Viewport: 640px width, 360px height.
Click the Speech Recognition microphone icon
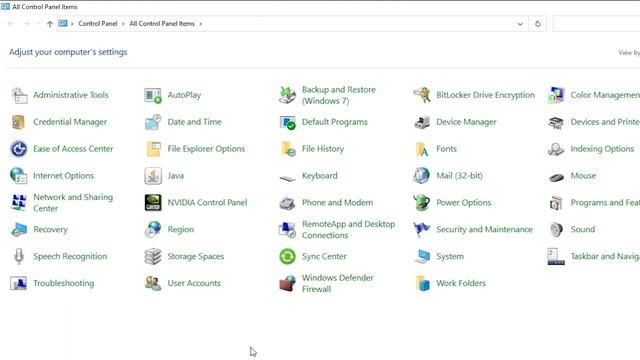click(x=19, y=257)
